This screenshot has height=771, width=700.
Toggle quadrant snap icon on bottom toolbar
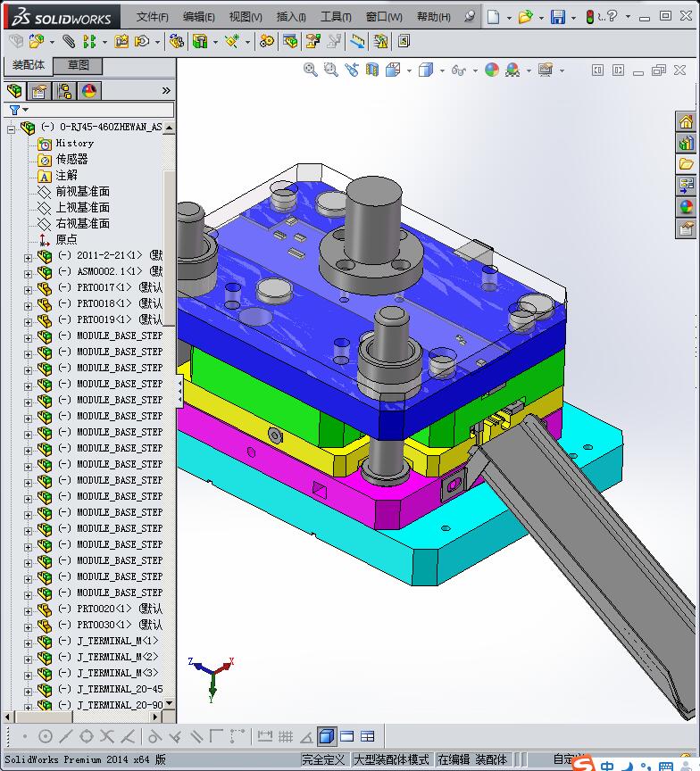pos(87,736)
